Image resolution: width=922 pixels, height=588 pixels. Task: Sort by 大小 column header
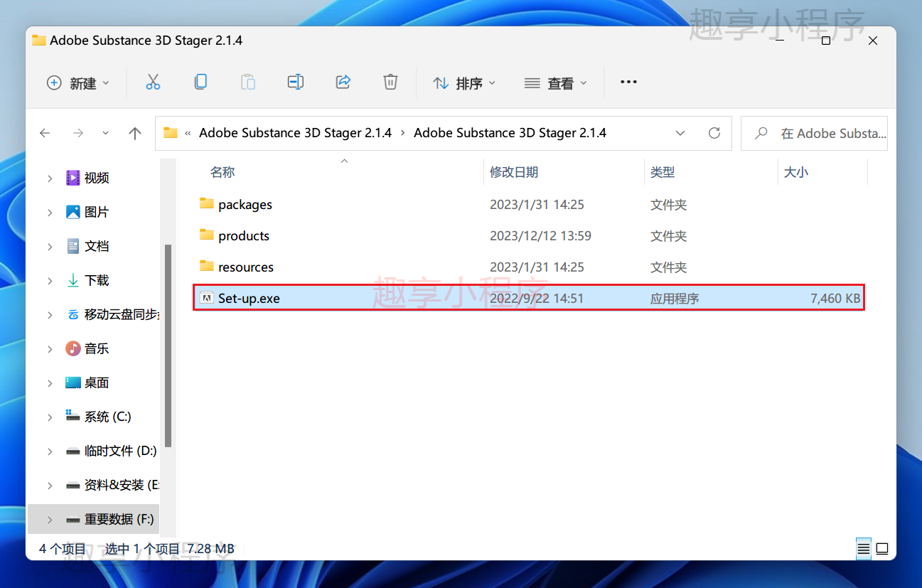coord(796,172)
